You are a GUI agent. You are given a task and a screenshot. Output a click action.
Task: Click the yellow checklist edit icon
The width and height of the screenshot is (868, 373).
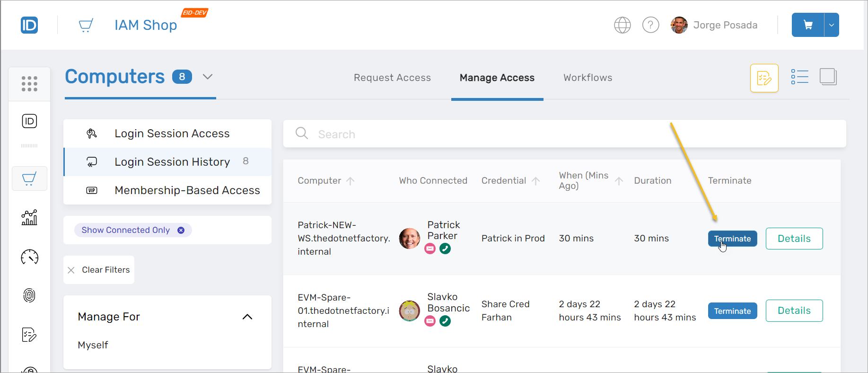click(764, 78)
